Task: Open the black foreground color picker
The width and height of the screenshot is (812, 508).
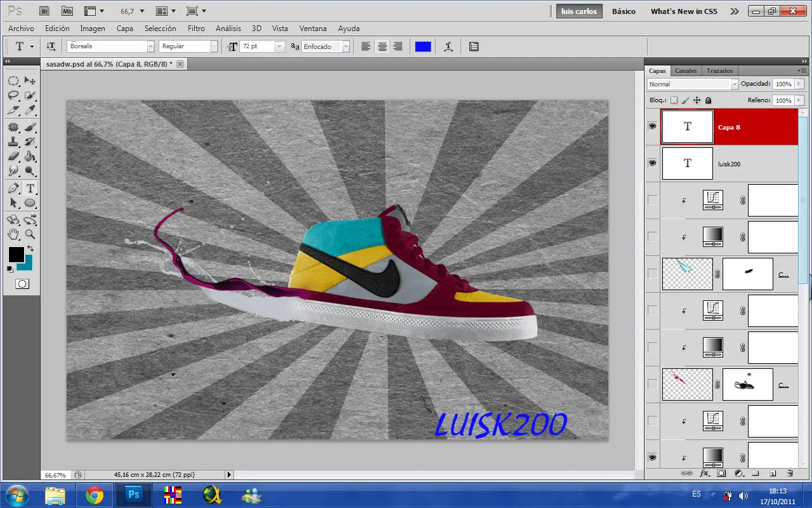Action: pos(16,255)
